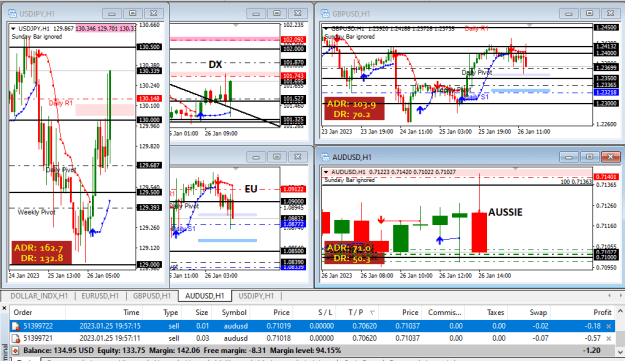Click the -0.57 profit value
This screenshot has width=625, height=361.
pos(593,338)
